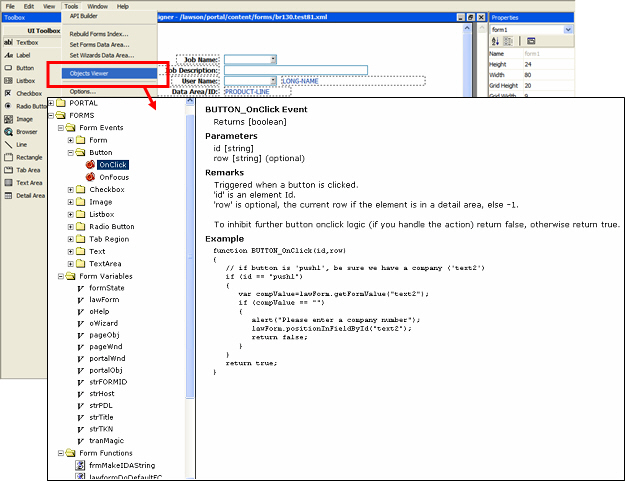
Task: Select the pageObj variable
Action: click(104, 335)
